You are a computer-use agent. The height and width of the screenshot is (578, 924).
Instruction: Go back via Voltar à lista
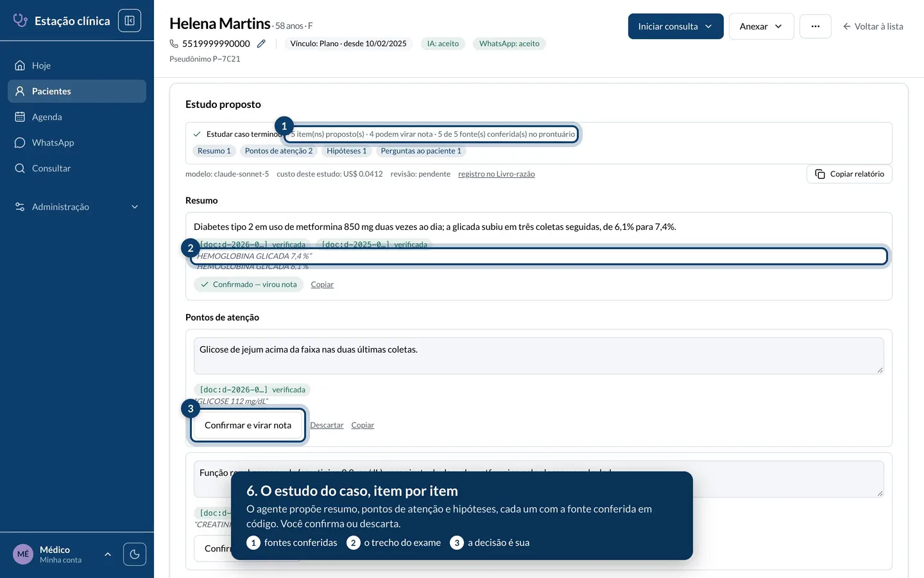(x=873, y=26)
